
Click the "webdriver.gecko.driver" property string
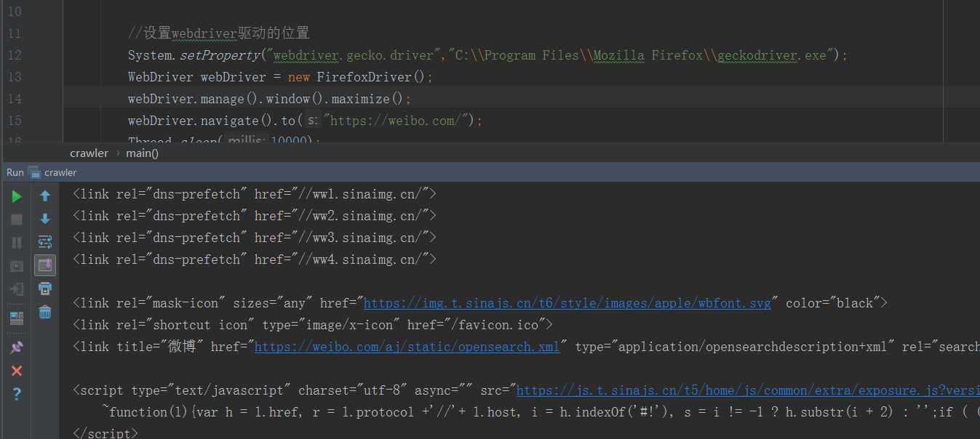[354, 55]
